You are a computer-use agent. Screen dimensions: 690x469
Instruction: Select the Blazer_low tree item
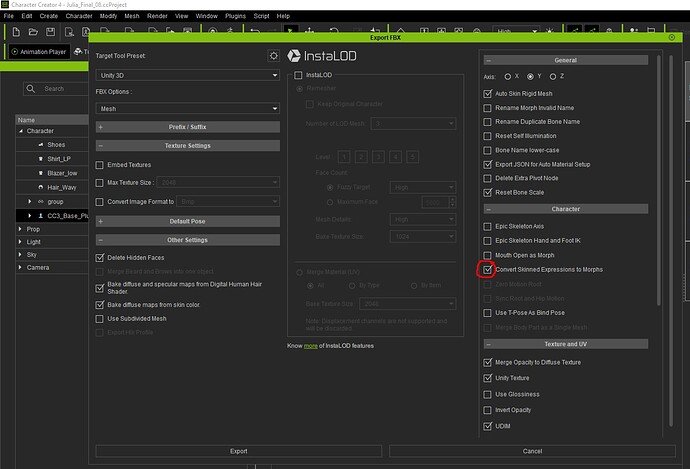coord(62,173)
